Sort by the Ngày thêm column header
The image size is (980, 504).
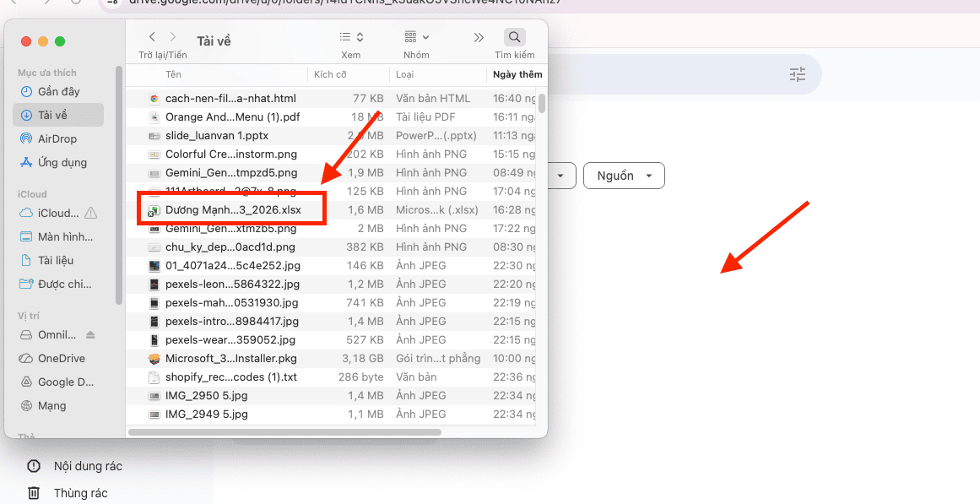point(517,74)
